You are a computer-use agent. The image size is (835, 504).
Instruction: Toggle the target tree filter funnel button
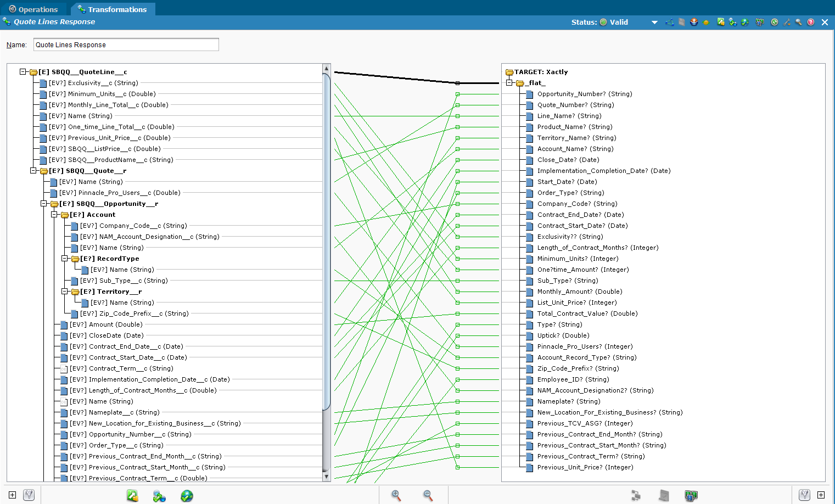pyautogui.click(x=804, y=495)
